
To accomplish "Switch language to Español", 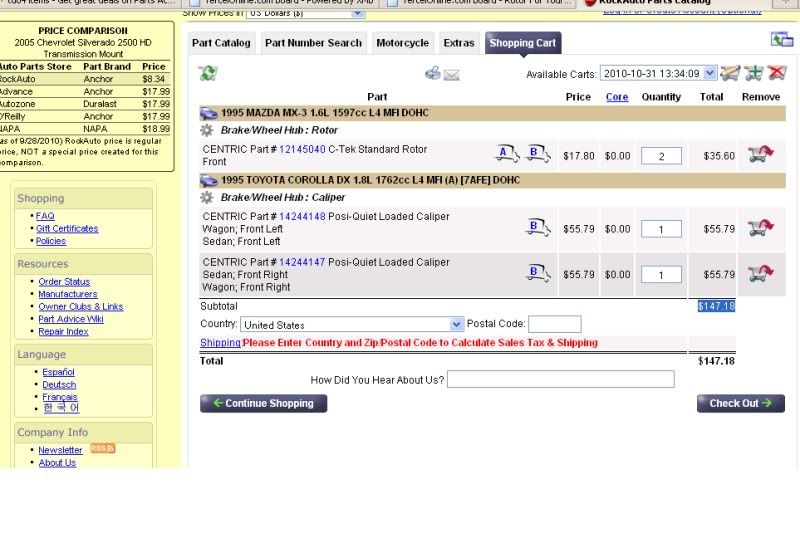I will pyautogui.click(x=58, y=372).
